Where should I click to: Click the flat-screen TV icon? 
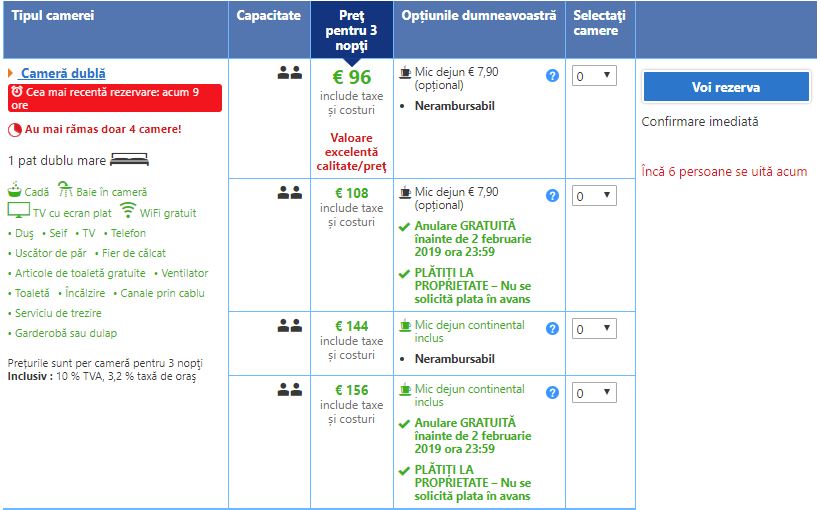(x=19, y=211)
